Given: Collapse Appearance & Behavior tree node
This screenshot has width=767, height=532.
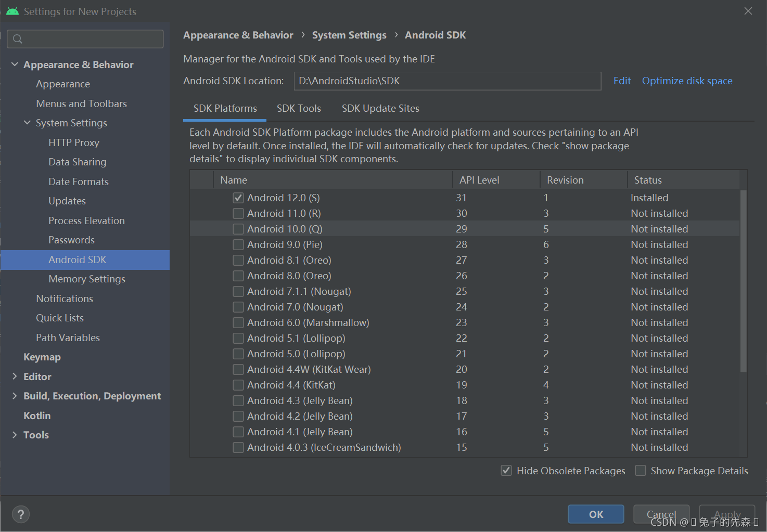Looking at the screenshot, I should click(15, 64).
